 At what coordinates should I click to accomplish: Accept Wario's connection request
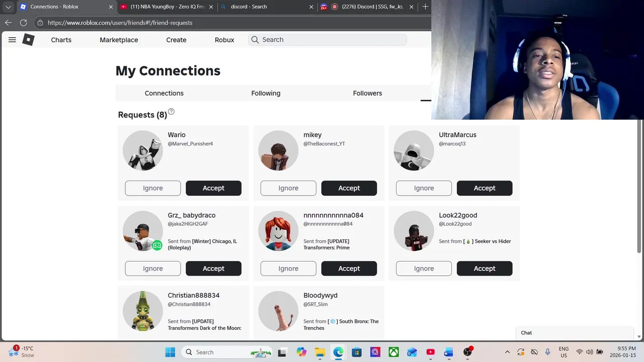[213, 188]
